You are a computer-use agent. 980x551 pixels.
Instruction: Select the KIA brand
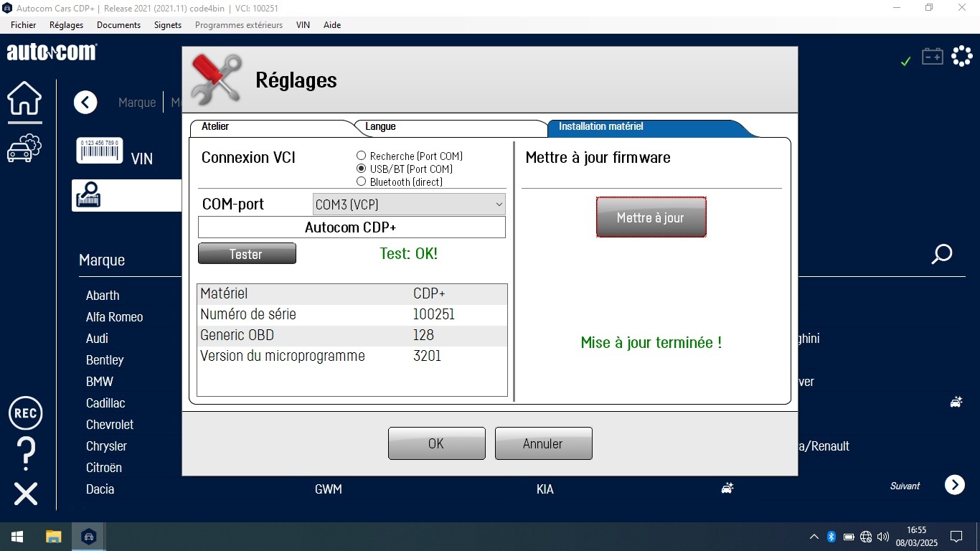coord(545,489)
